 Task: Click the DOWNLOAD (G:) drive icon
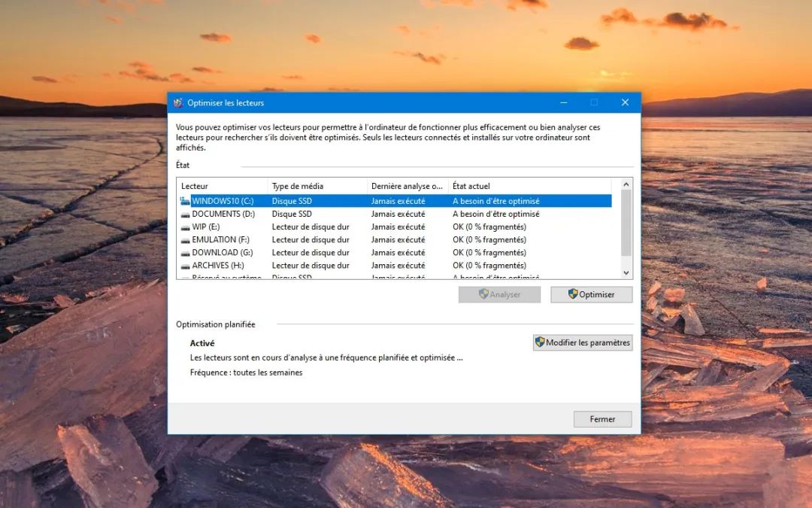185,253
